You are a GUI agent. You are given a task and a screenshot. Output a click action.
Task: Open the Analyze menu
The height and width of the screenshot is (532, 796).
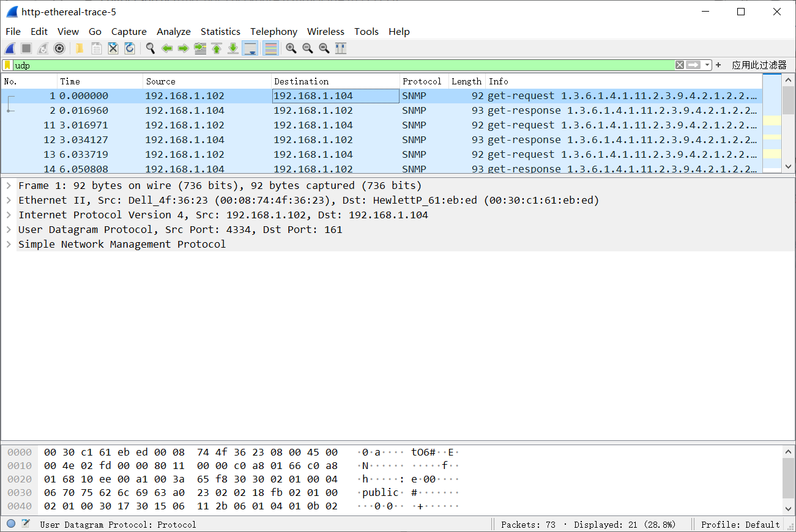(174, 31)
